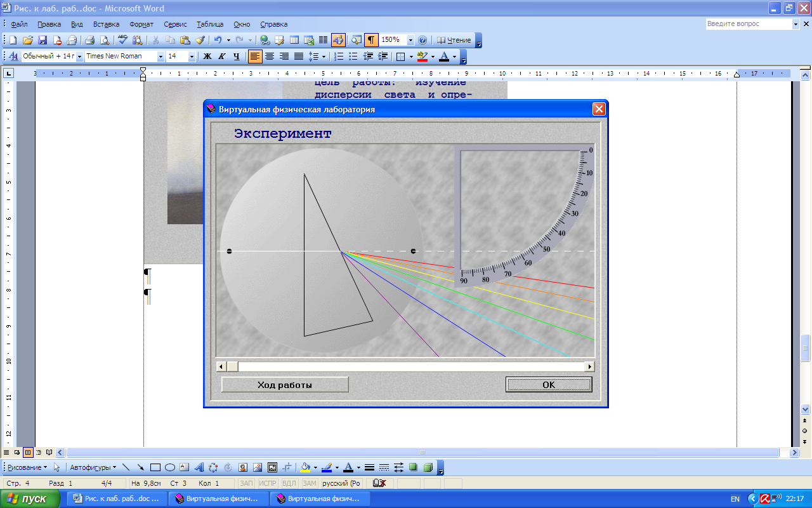812x508 pixels.
Task: Align text to the right
Action: tap(284, 57)
